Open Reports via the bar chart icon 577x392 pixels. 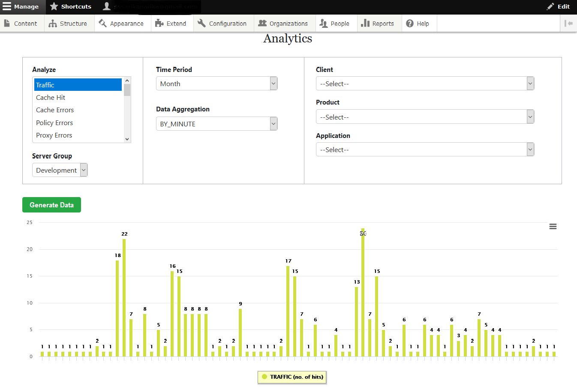coord(365,24)
